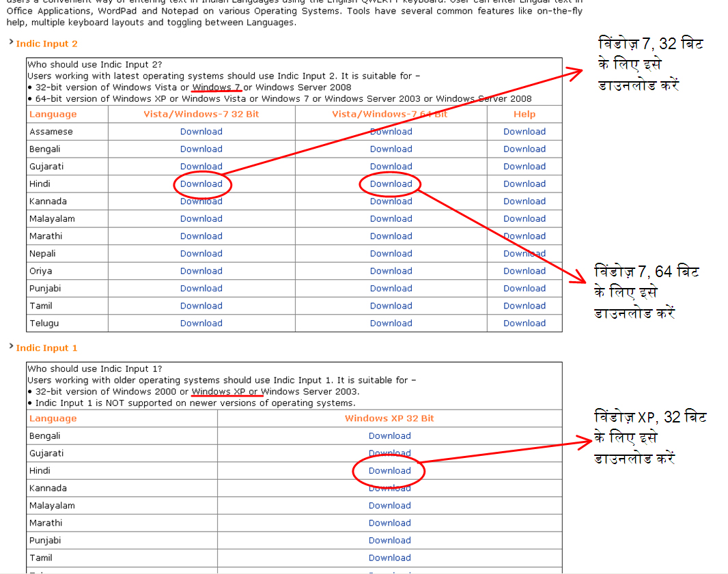Image resolution: width=728 pixels, height=574 pixels.
Task: Download Nepali 64 Bit installer
Action: (391, 253)
